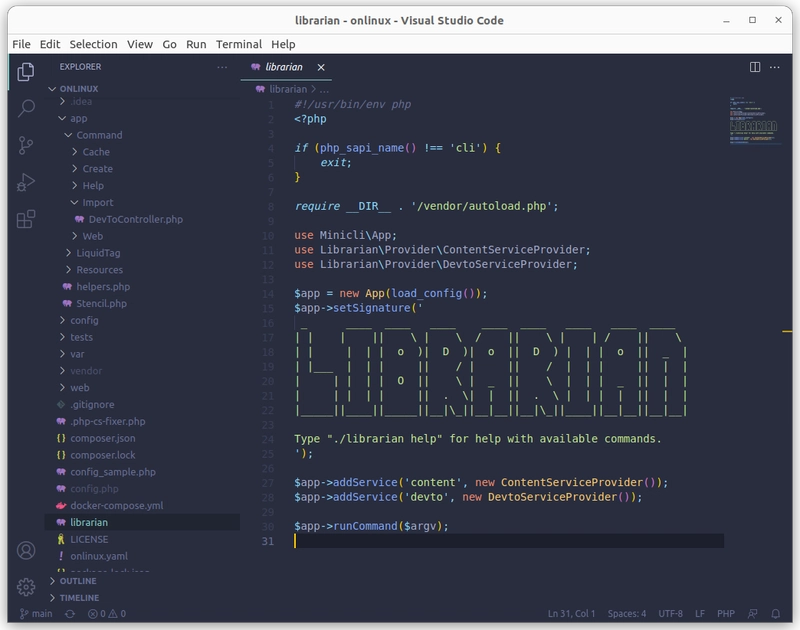800x630 pixels.
Task: Expand the TIMELINE section
Action: point(79,598)
